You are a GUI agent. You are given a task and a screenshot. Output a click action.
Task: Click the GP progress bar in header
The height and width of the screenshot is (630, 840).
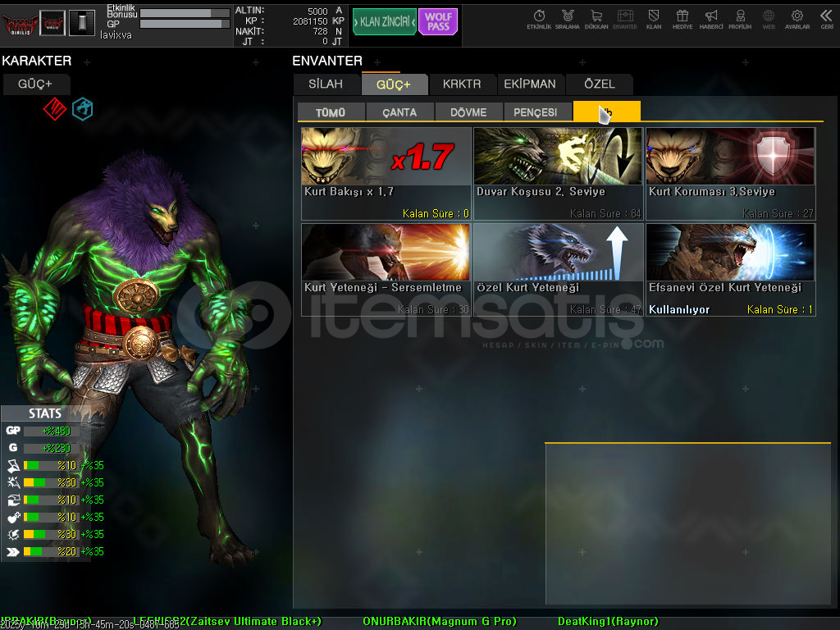185,24
